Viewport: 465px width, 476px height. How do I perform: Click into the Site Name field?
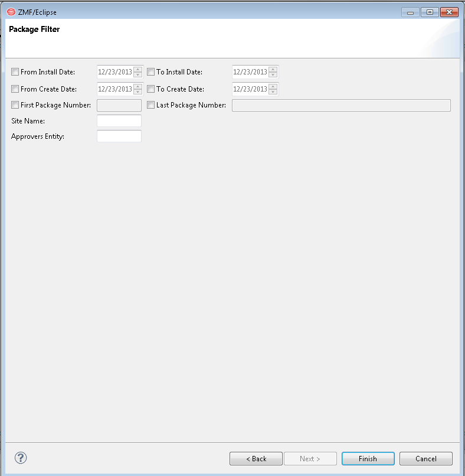click(119, 121)
